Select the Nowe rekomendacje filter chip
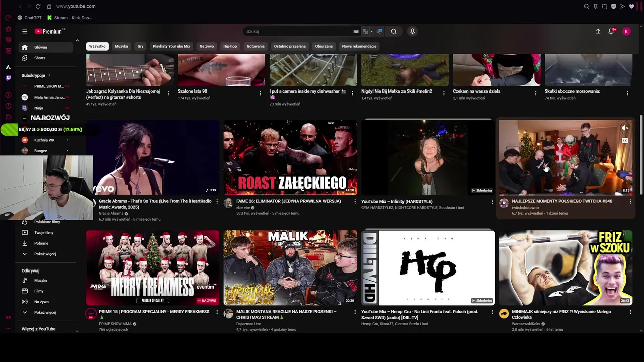Image resolution: width=644 pixels, height=362 pixels. pos(359,46)
